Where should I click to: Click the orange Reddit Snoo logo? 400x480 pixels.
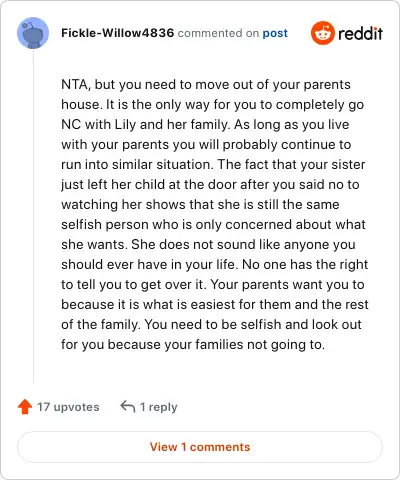click(322, 33)
